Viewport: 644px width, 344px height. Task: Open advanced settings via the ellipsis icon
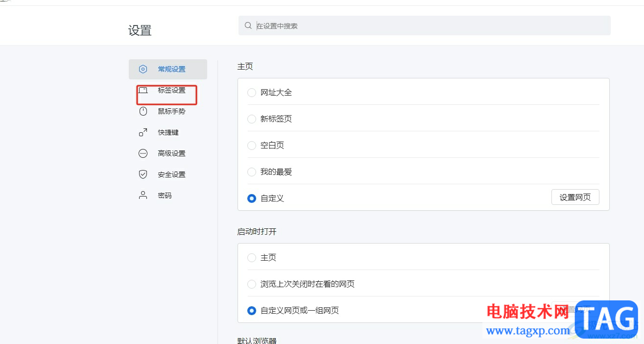pyautogui.click(x=143, y=153)
